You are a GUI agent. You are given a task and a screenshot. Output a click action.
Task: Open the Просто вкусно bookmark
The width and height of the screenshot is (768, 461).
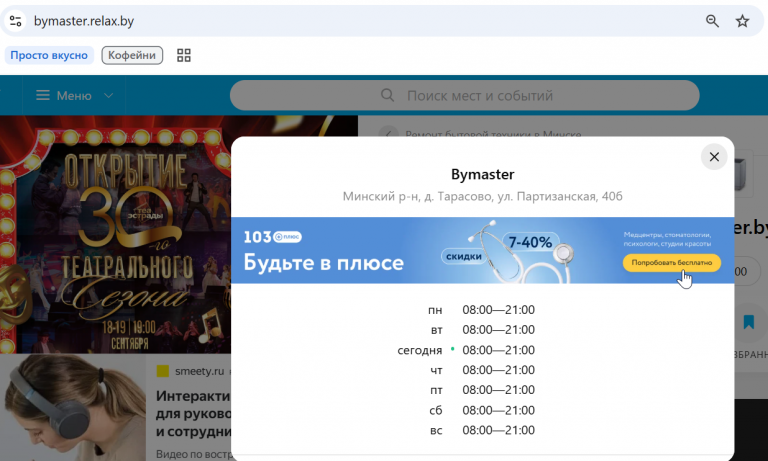coord(49,55)
